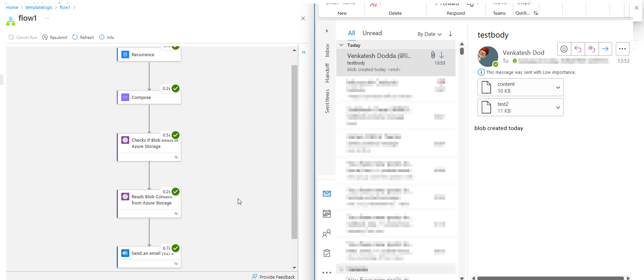644x280 pixels.
Task: Open the Handoff folder in Outlook
Action: tap(327, 73)
